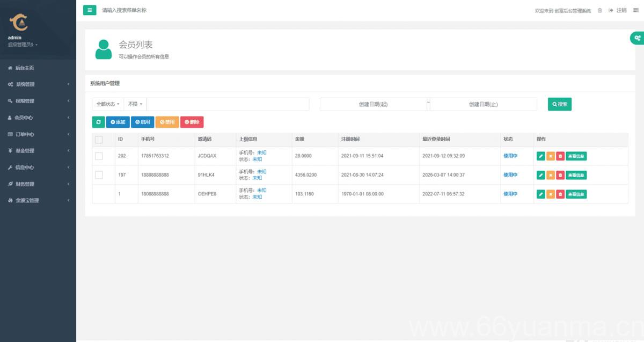Open the green settings gears tab

637,38
